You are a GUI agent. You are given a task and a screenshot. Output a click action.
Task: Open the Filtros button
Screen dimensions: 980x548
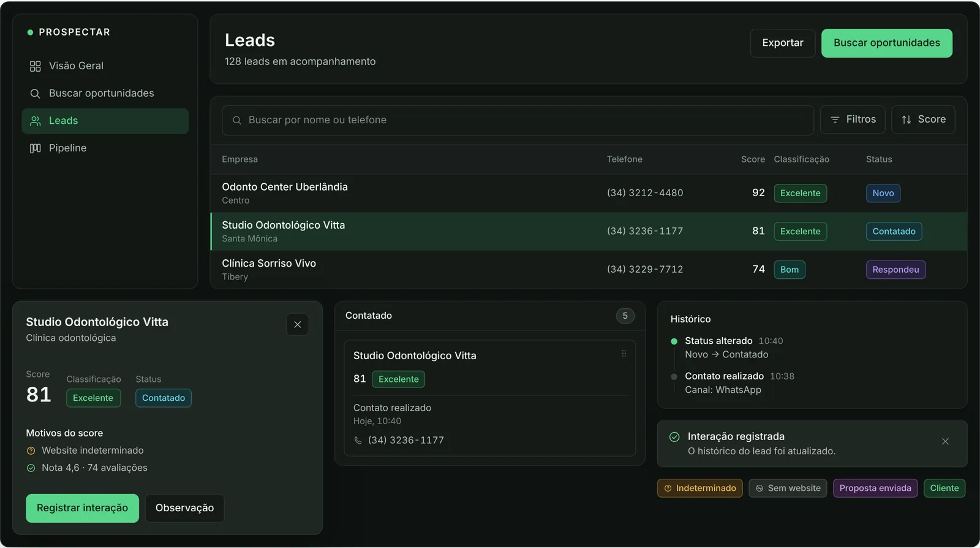[x=853, y=120]
